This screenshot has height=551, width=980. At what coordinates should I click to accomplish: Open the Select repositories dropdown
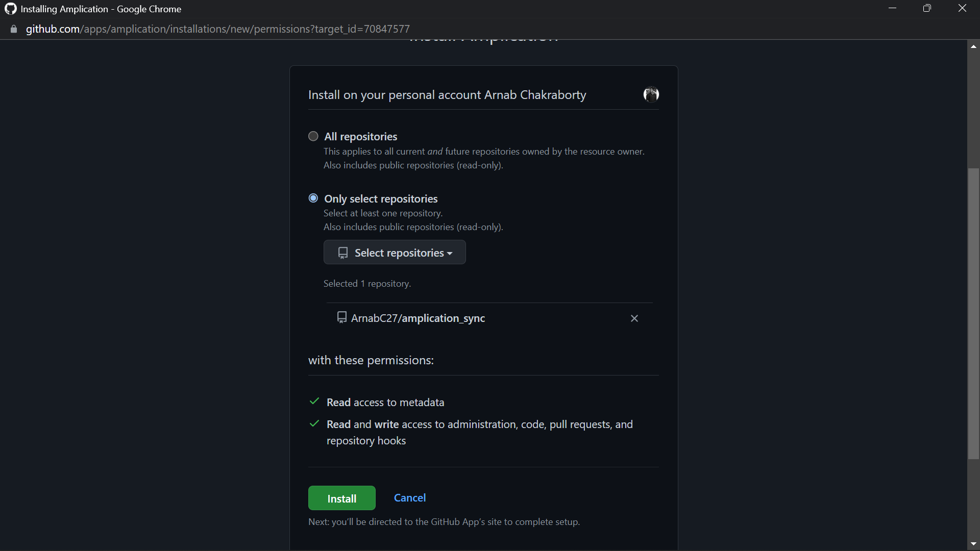394,252
